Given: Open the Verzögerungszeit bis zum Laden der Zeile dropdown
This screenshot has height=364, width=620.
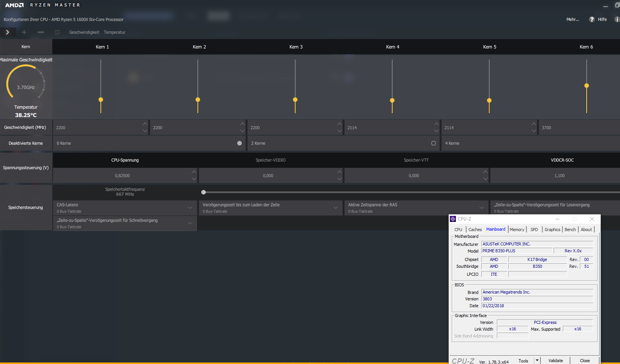Looking at the screenshot, I should (x=271, y=208).
